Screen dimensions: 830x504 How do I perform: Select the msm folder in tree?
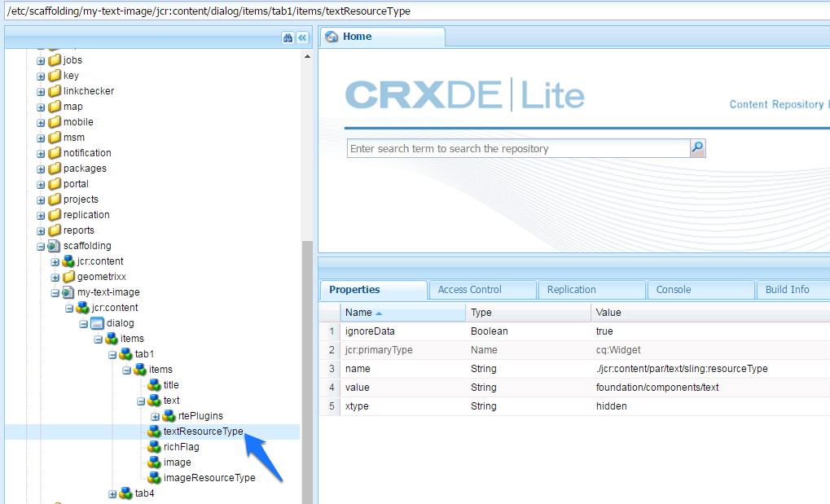[74, 137]
